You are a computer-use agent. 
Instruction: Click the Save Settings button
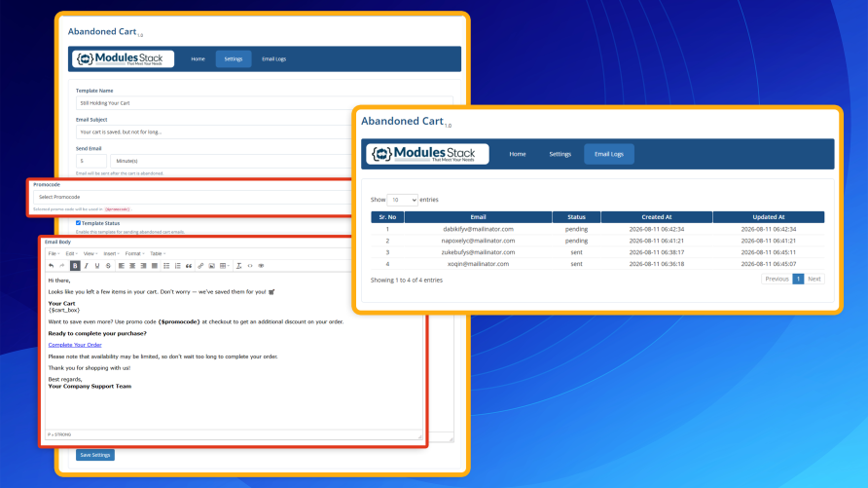(95, 455)
